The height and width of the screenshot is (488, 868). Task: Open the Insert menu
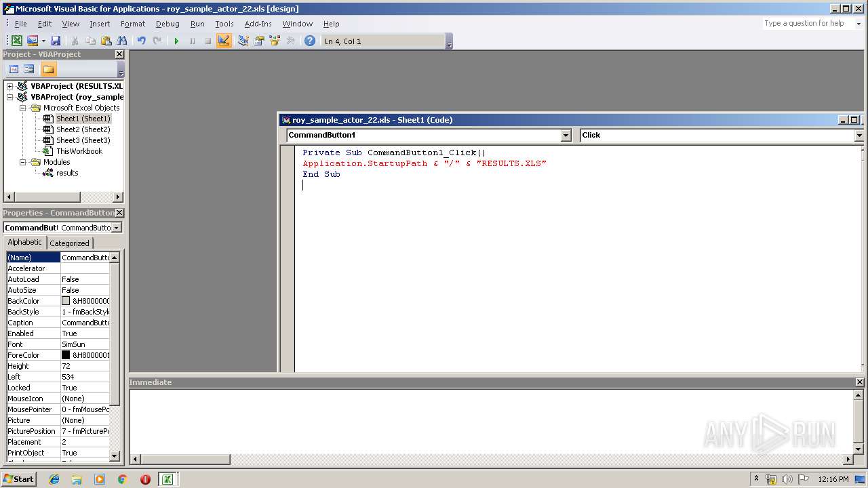(x=100, y=24)
